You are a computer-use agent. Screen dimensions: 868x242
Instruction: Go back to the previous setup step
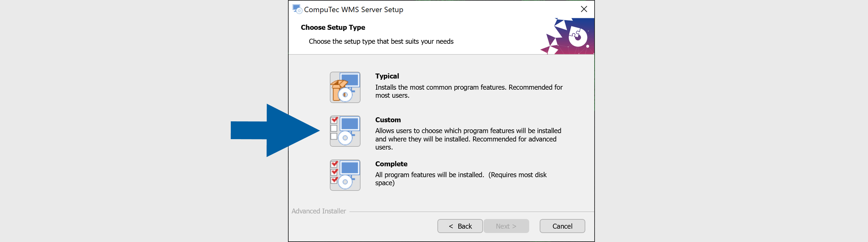(x=460, y=226)
